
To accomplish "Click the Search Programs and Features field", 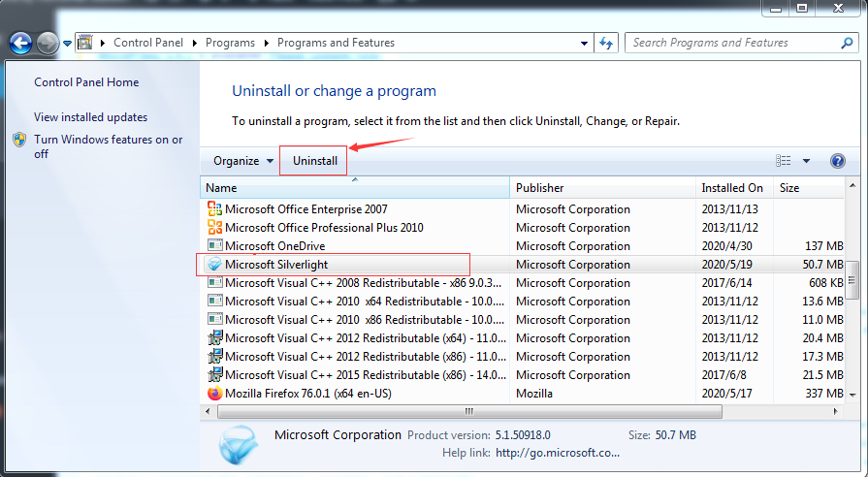I will coord(733,43).
